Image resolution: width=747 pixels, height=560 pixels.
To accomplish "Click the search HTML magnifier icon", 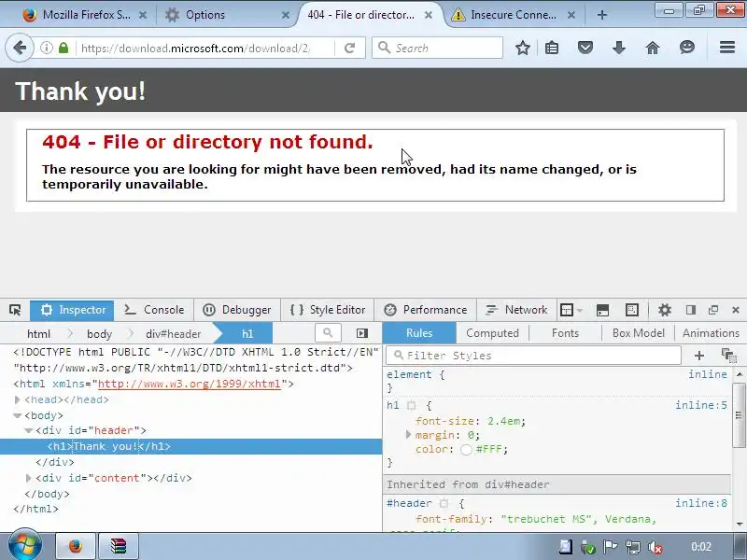I will tap(328, 333).
